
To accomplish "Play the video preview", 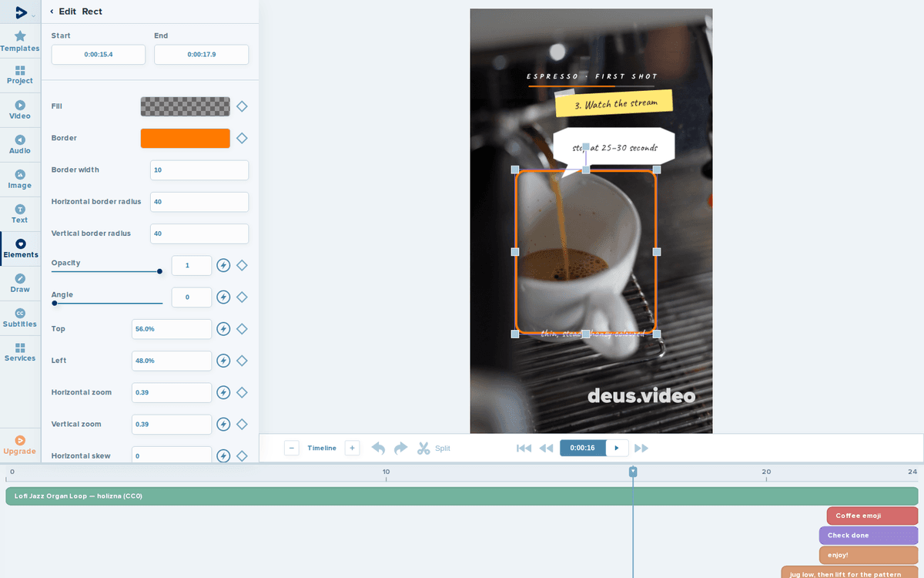I will point(617,448).
